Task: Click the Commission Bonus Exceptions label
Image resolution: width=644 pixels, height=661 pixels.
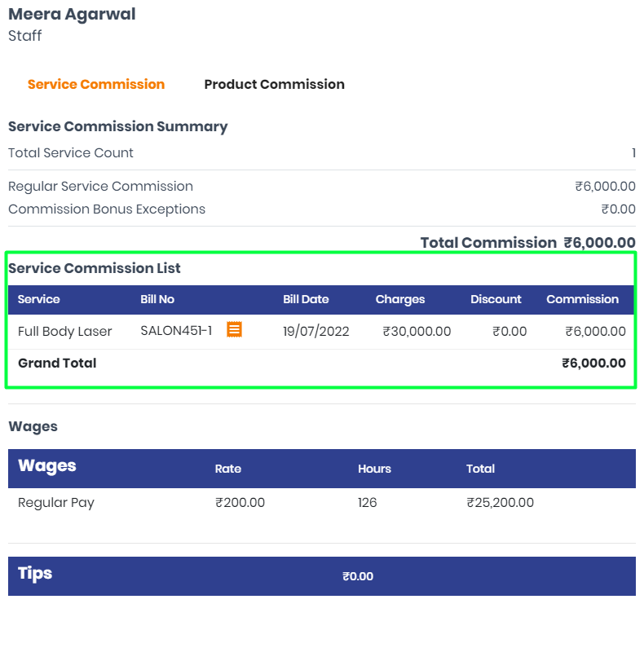Action: tap(107, 209)
